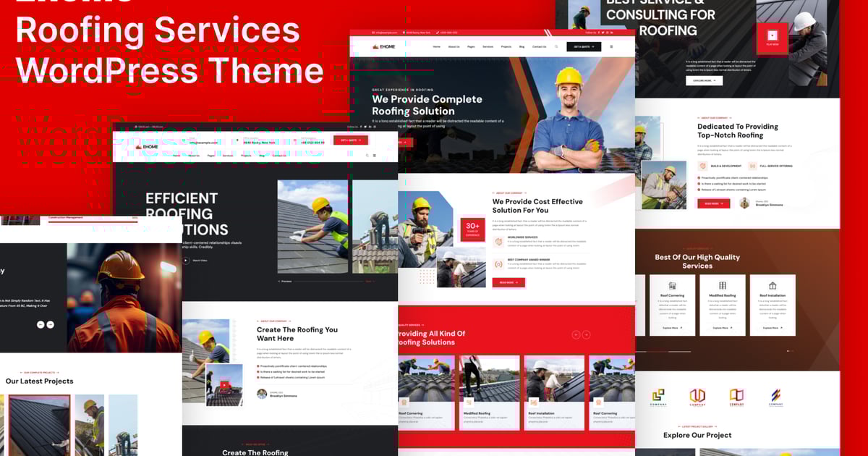This screenshot has width=868, height=456.
Task: Click Brooklyn Simmons avatar, left mockup
Action: click(262, 394)
